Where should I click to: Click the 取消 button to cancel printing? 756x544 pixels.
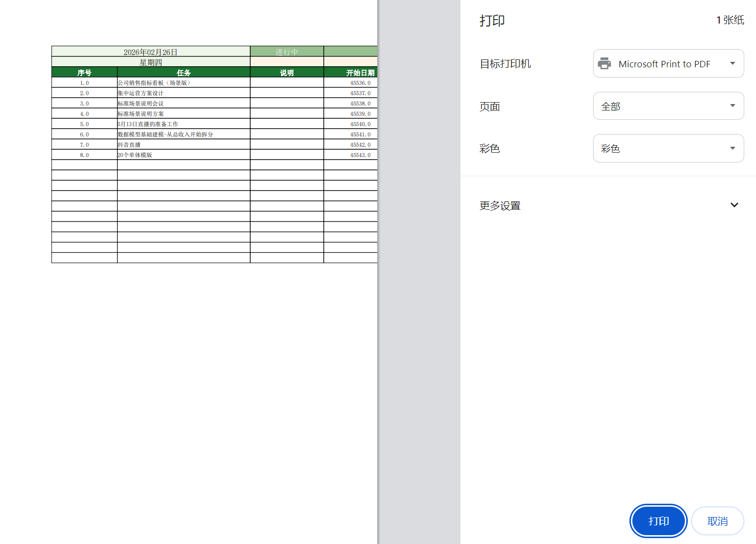pyautogui.click(x=717, y=521)
